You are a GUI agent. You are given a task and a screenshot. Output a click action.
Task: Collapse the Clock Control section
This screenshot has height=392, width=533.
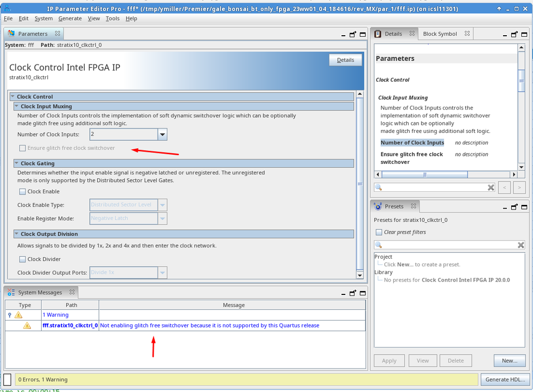(x=13, y=97)
